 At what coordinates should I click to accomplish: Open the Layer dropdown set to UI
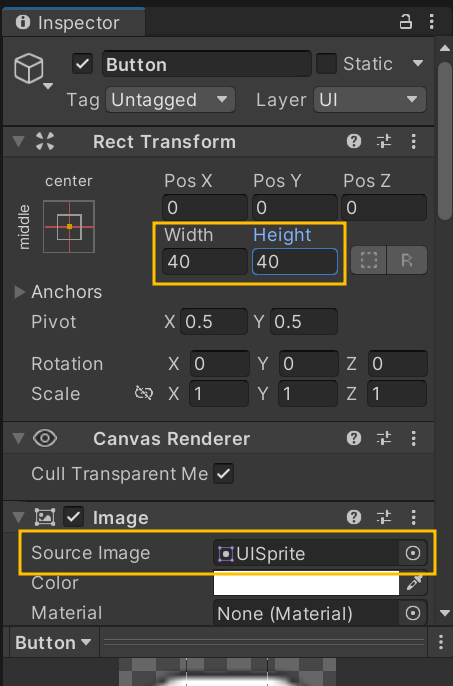point(370,100)
